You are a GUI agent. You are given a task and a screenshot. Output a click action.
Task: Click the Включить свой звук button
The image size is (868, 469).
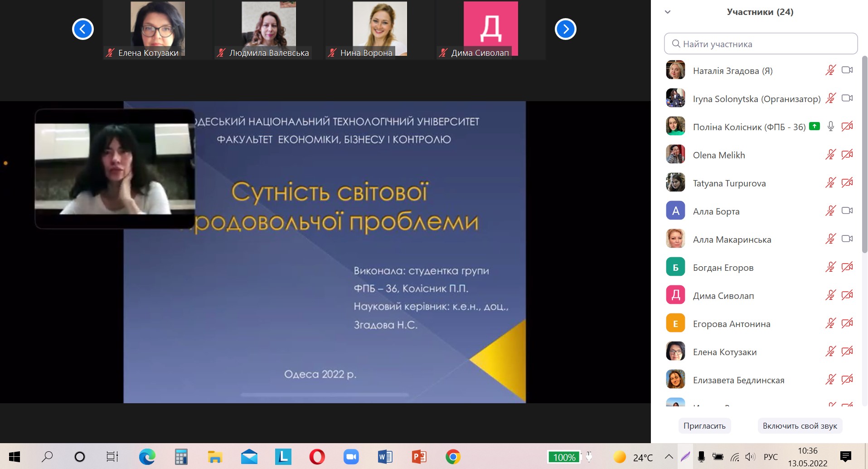[x=800, y=426]
